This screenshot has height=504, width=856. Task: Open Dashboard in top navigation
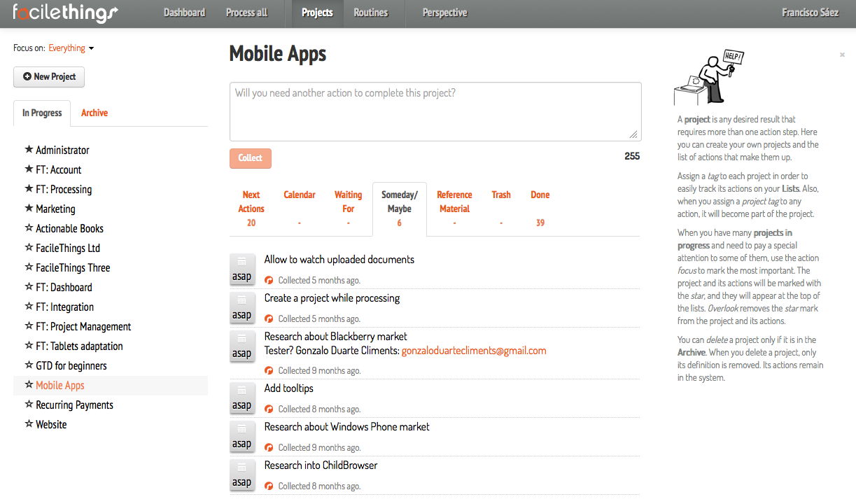click(184, 13)
